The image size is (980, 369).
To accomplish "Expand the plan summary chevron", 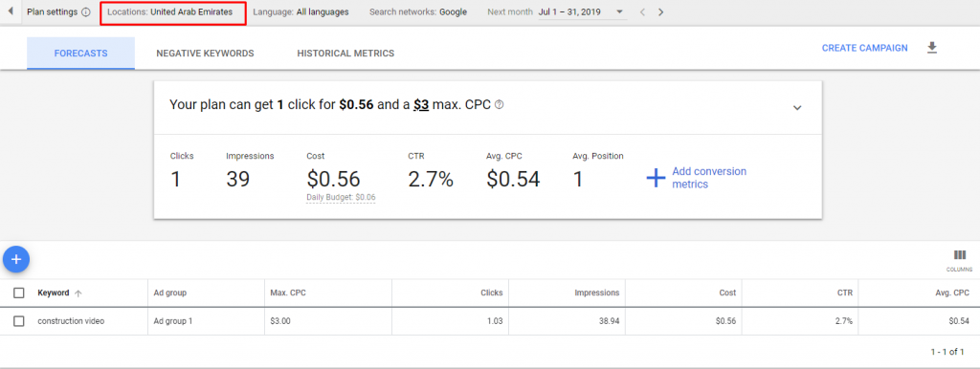I will tap(797, 107).
